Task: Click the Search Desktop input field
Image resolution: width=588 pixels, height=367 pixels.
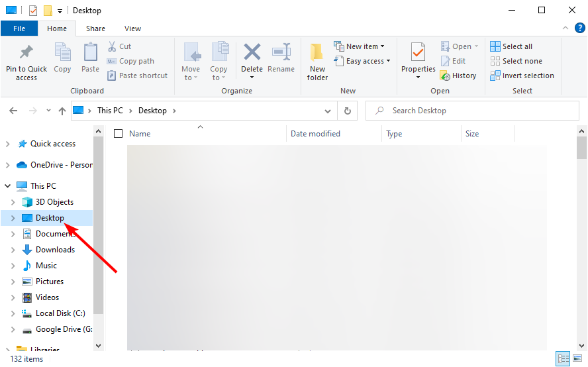Action: coord(472,111)
